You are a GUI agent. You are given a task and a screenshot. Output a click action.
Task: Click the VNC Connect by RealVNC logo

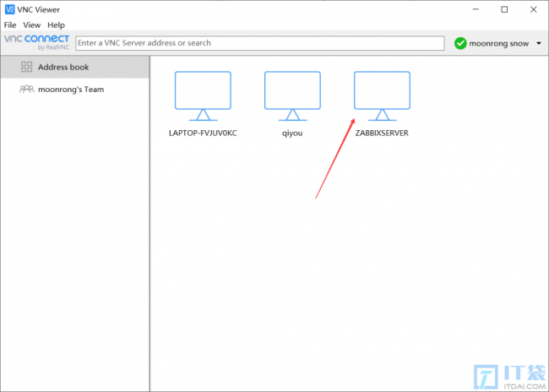pyautogui.click(x=37, y=42)
